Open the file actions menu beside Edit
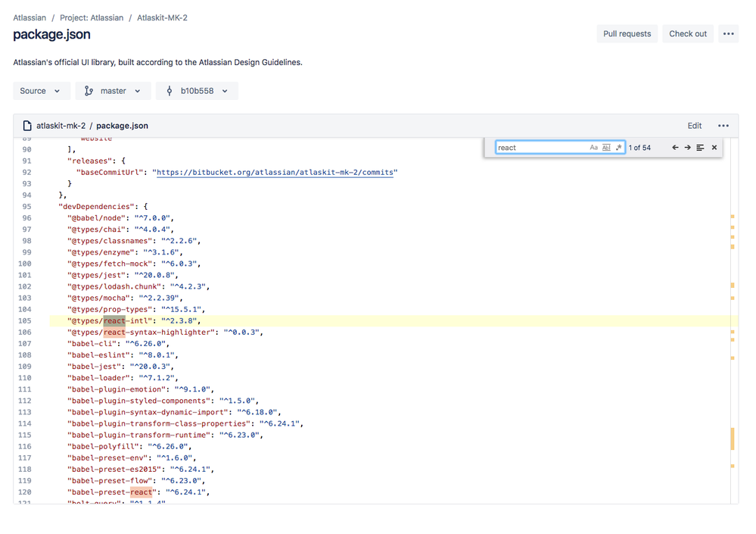This screenshot has width=756, height=534. click(723, 126)
